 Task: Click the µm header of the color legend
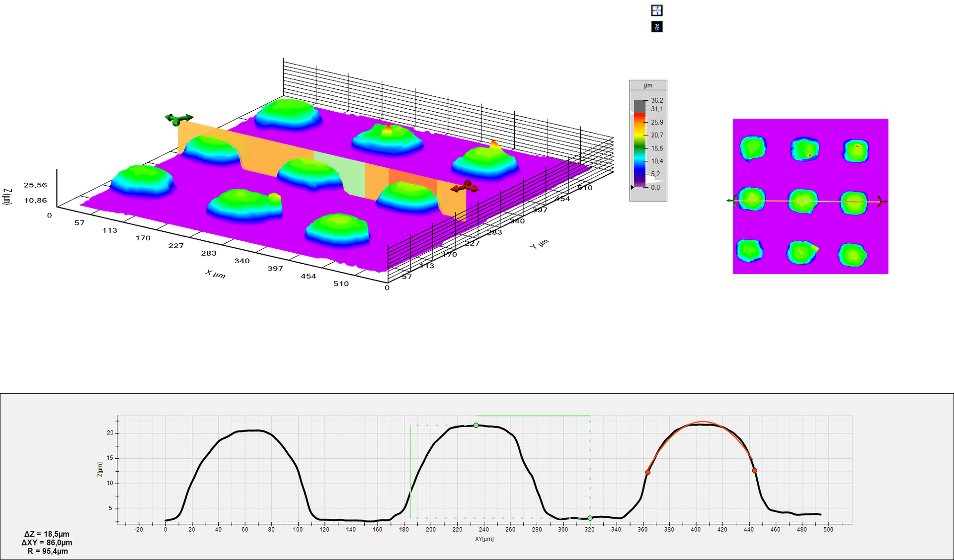point(648,85)
